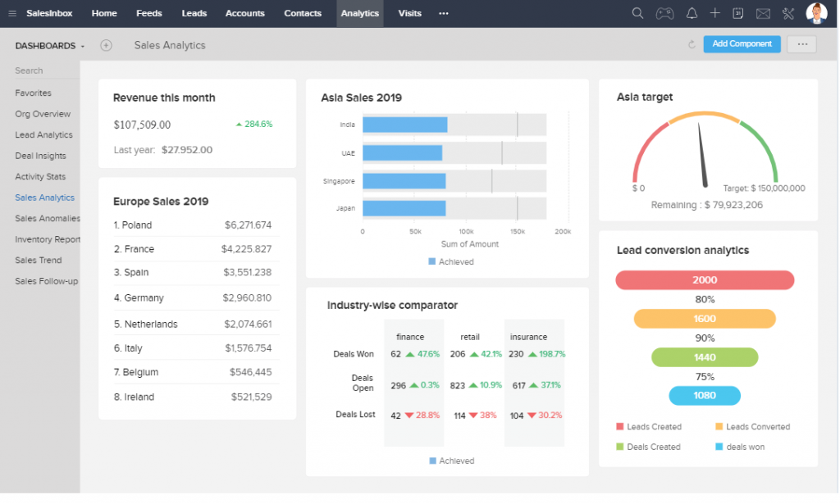This screenshot has height=504, width=840.
Task: Go to the Accounts tab
Action: (x=244, y=14)
